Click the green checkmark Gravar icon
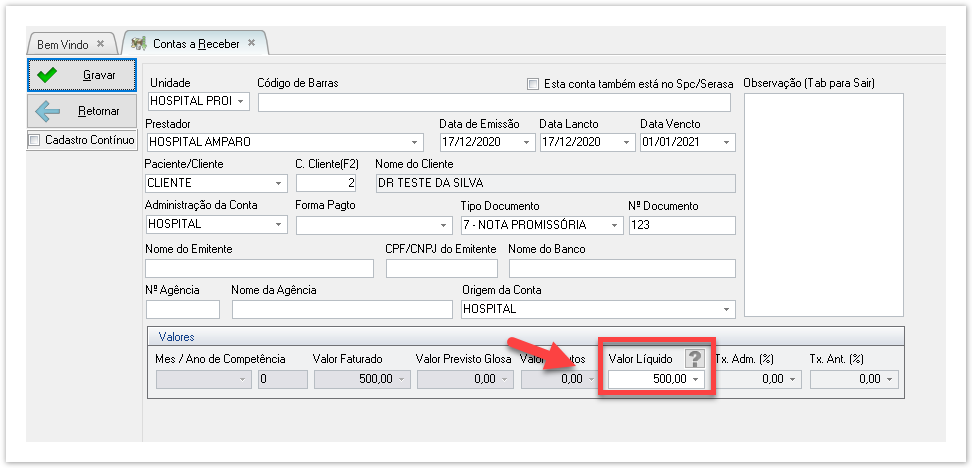 click(x=47, y=75)
